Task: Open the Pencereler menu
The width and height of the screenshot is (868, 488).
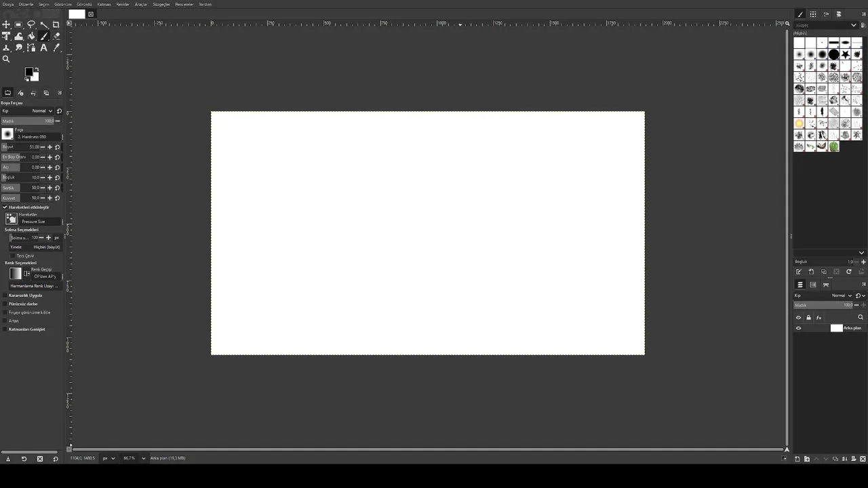Action: [184, 4]
